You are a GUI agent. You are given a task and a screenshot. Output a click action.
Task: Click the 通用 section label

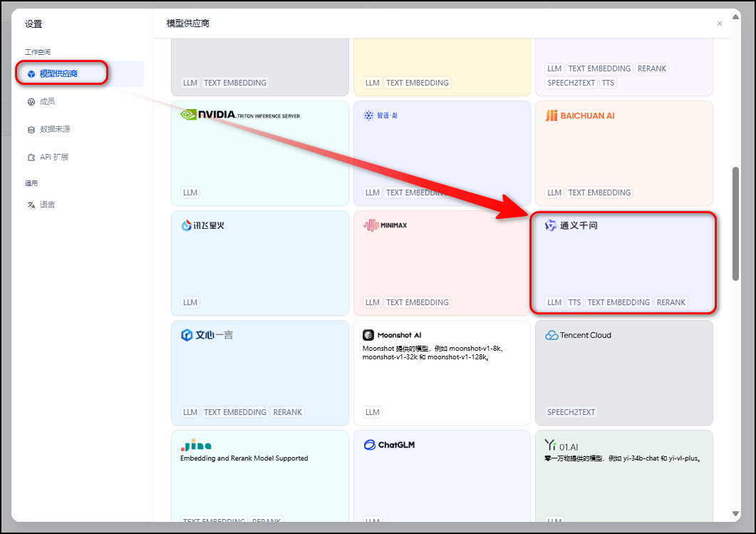tap(31, 183)
